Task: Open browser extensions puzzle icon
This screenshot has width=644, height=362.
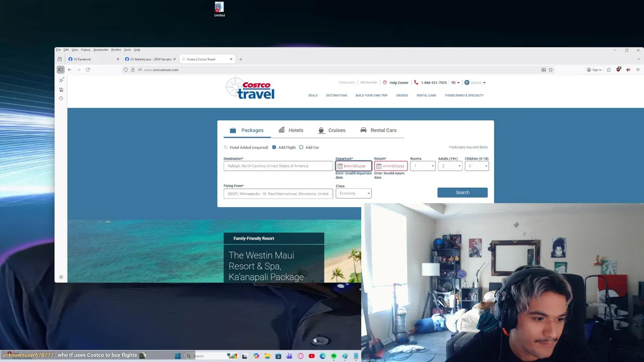Action: pos(609,70)
